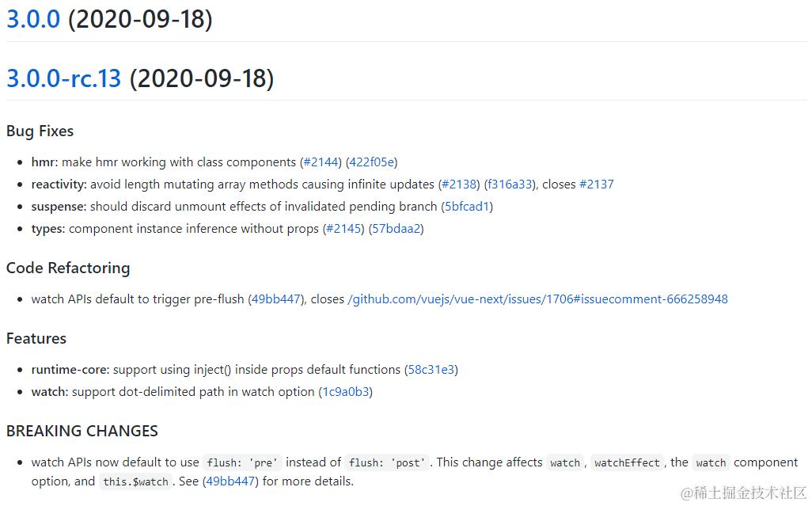Open pull request #2144 link

point(321,162)
